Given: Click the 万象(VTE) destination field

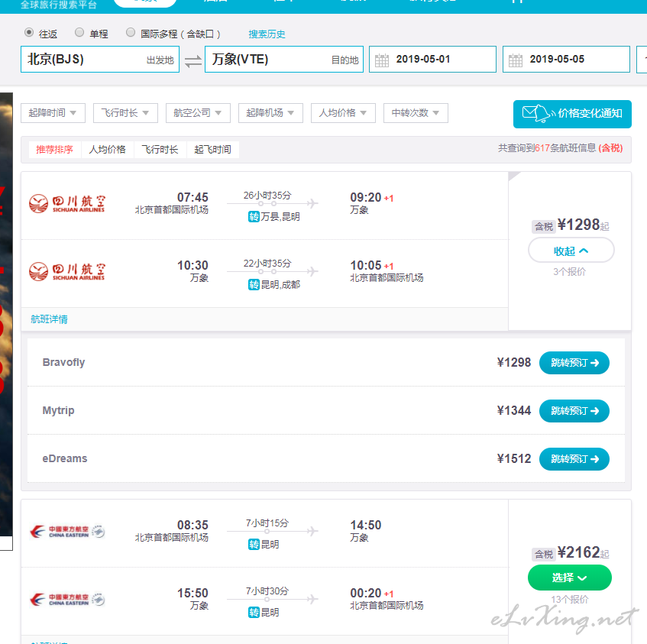Looking at the screenshot, I should (284, 60).
